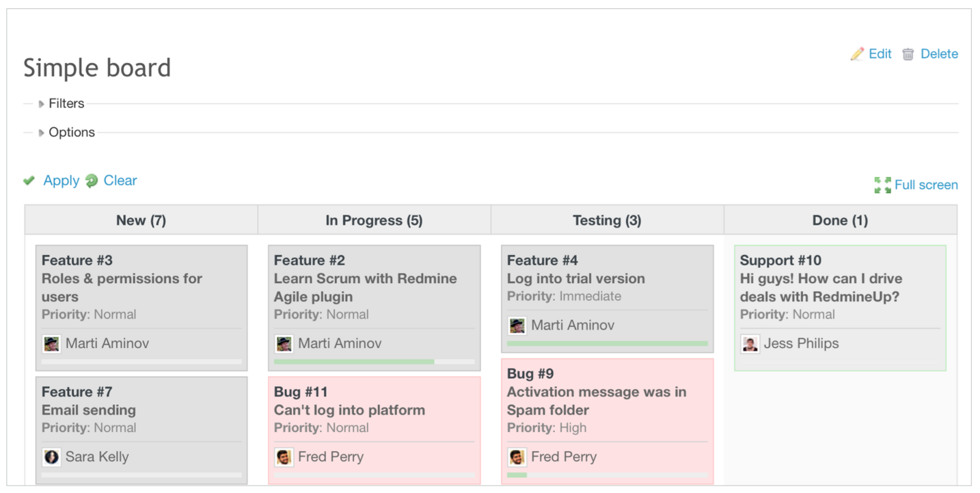Open the Edit link for the board
Image resolution: width=980 pixels, height=493 pixels.
pyautogui.click(x=880, y=54)
